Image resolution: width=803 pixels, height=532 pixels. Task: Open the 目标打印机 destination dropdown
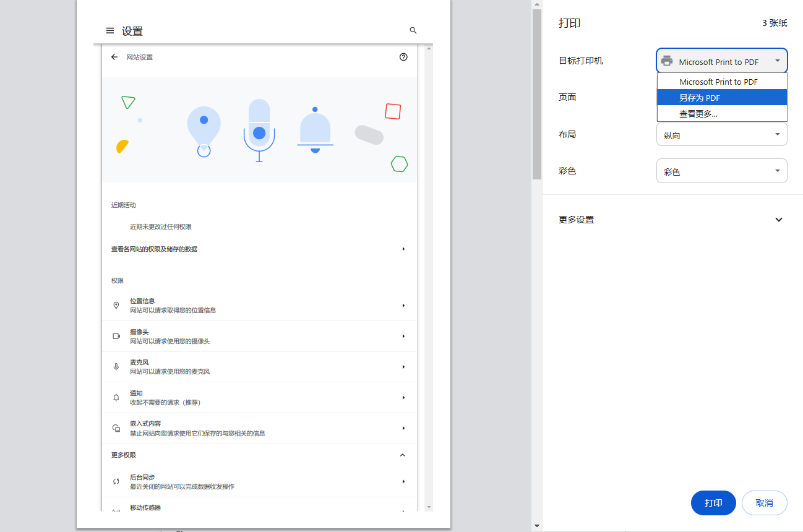pyautogui.click(x=722, y=61)
